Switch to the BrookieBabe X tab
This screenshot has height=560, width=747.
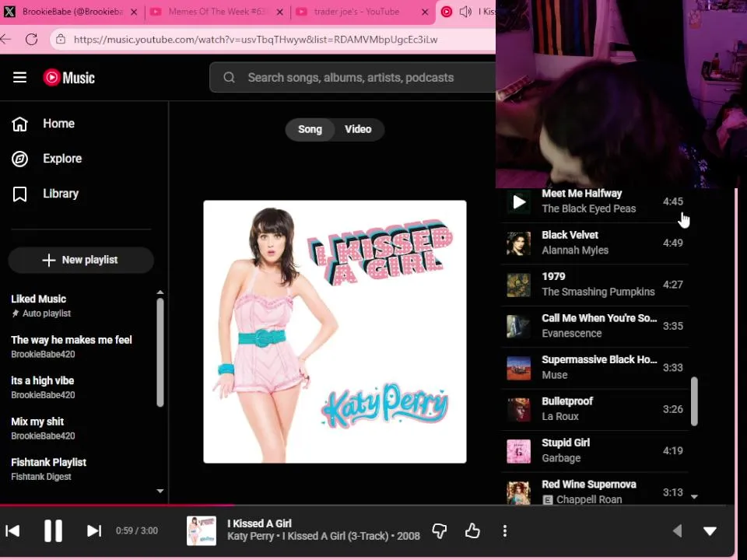click(x=72, y=12)
